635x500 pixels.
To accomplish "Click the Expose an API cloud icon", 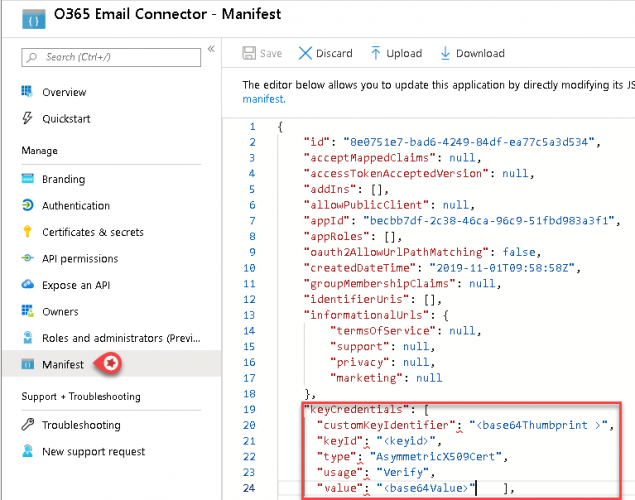I will tap(27, 285).
